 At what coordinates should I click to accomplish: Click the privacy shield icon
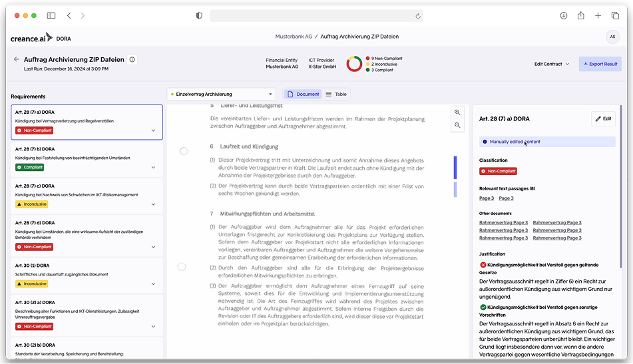click(x=199, y=16)
